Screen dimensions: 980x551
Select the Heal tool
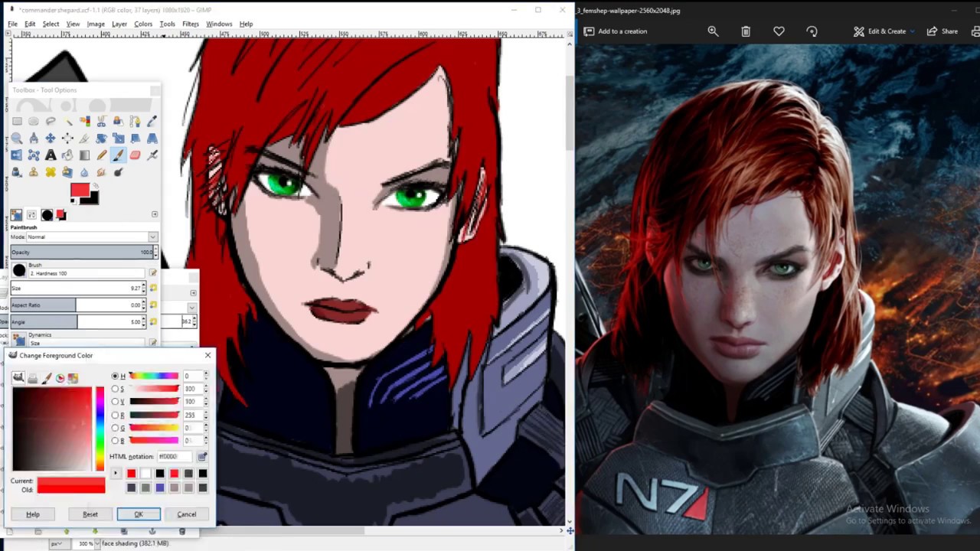click(51, 172)
